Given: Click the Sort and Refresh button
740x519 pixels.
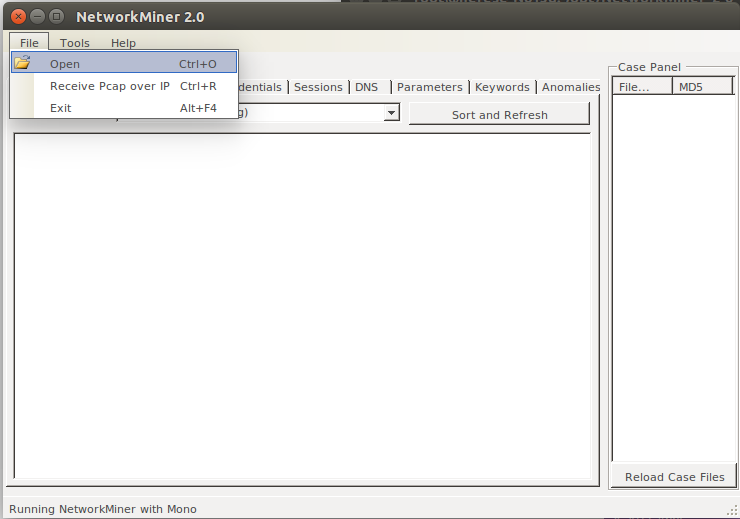Looking at the screenshot, I should click(x=499, y=115).
